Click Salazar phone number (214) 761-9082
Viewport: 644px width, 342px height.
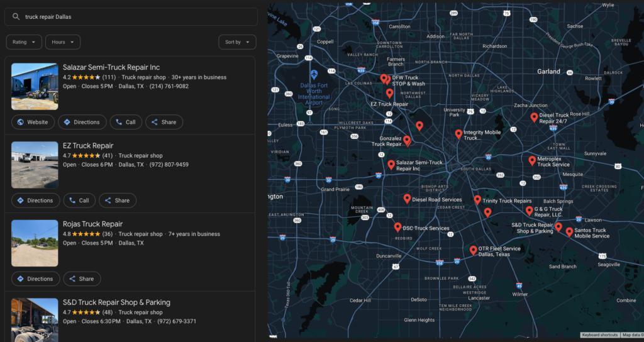tap(169, 86)
